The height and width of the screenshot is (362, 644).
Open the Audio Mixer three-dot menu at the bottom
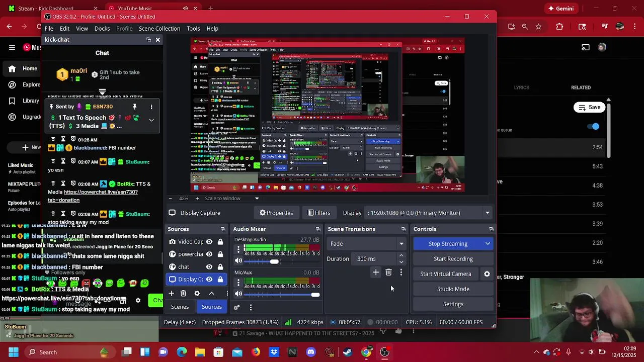251,307
